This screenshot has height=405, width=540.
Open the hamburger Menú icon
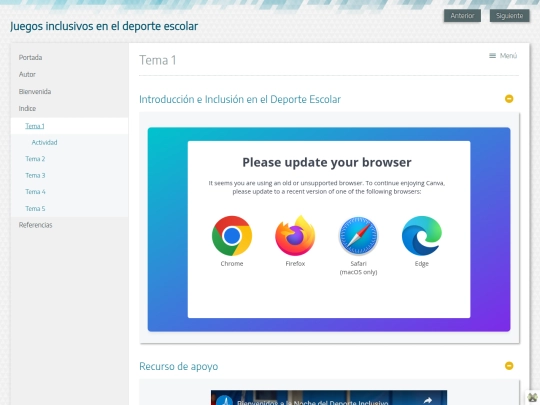pos(492,56)
